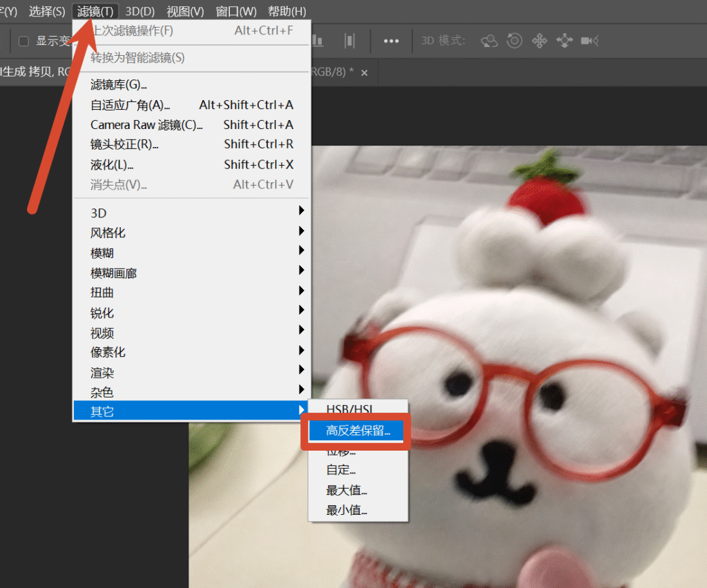The width and height of the screenshot is (707, 588).
Task: Expand the 锐化 submenu
Action: (191, 312)
